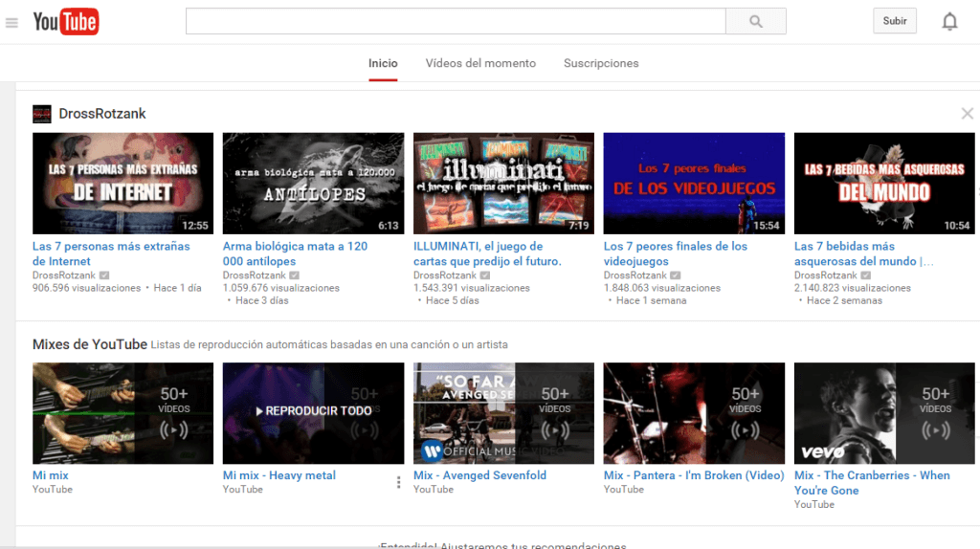
Task: Dismiss the DrossRotzank recommendation section
Action: [x=967, y=114]
